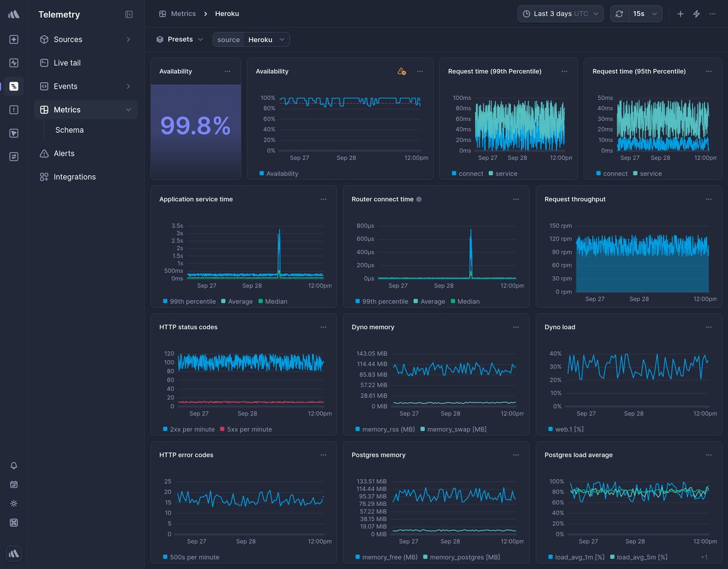728x569 pixels.
Task: Click the info icon beside Router connect time
Action: coord(419,199)
